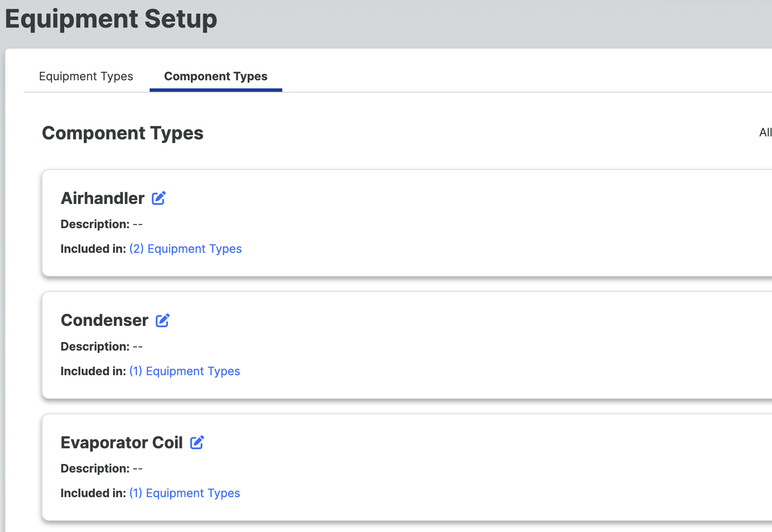The height and width of the screenshot is (532, 772).
Task: Edit the Airhandler component type
Action: (x=159, y=198)
